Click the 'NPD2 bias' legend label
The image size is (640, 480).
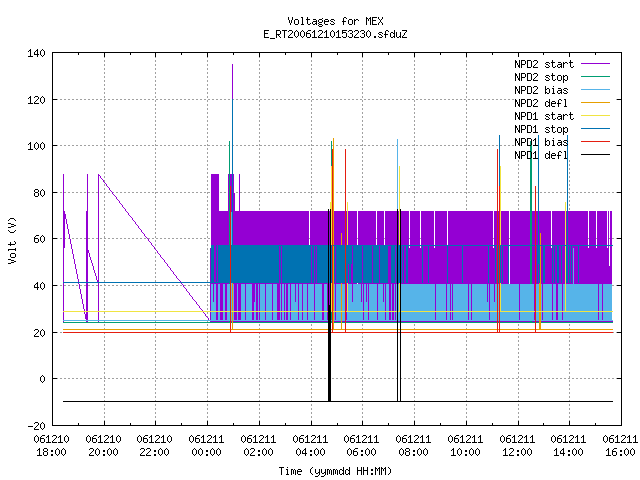541,90
